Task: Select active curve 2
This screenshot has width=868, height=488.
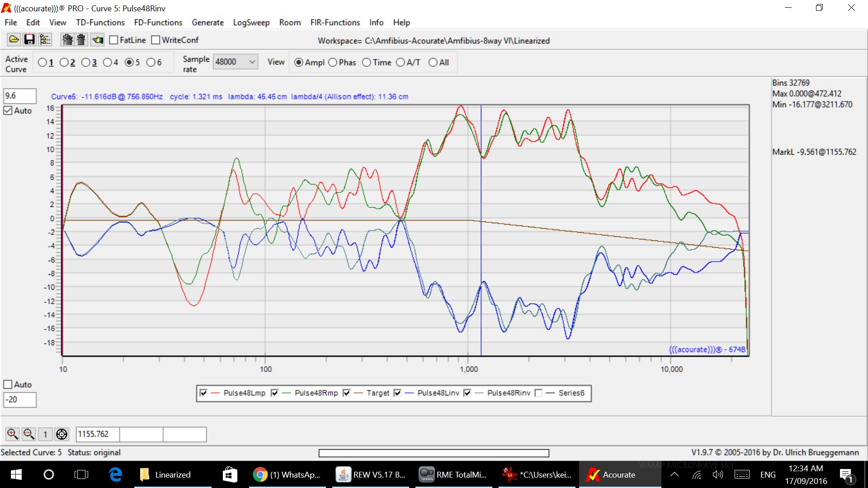Action: 64,62
